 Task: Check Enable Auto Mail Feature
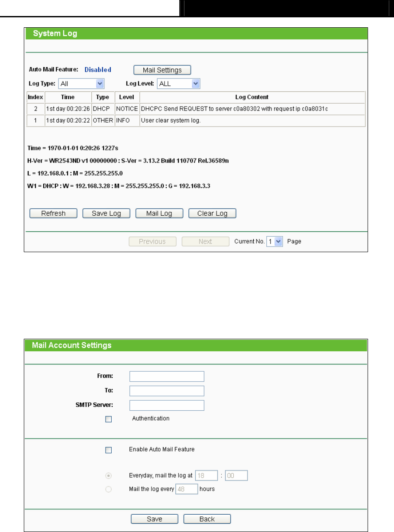point(109,450)
